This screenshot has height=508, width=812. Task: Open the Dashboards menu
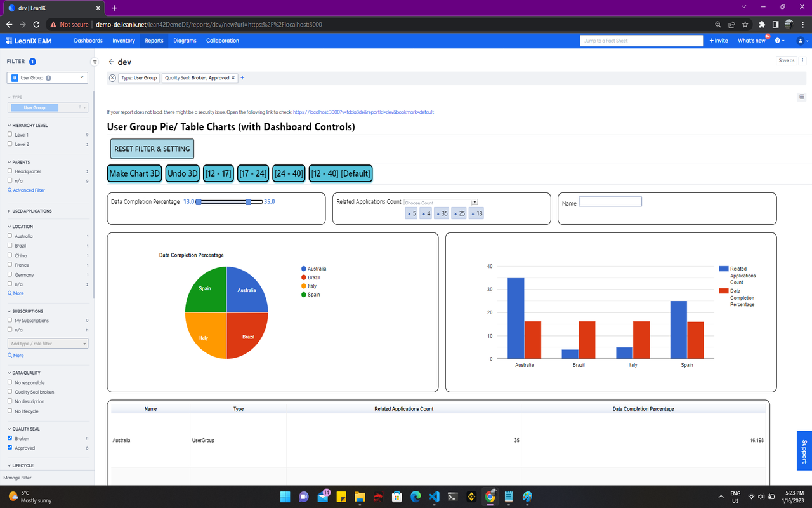click(88, 41)
